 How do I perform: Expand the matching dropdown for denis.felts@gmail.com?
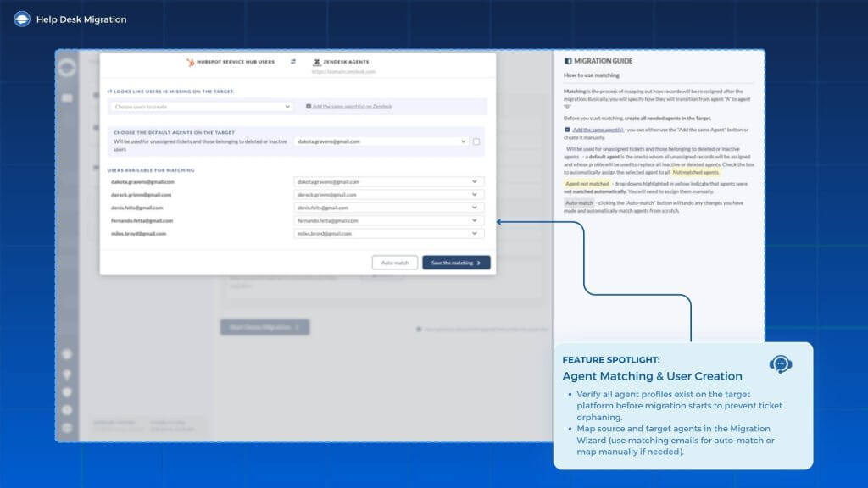coord(388,208)
